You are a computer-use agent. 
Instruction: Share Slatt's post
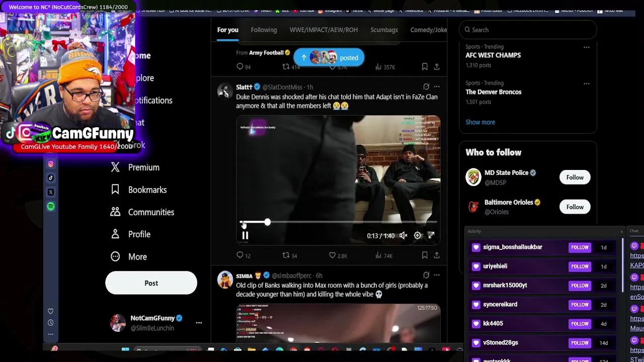pos(437,255)
